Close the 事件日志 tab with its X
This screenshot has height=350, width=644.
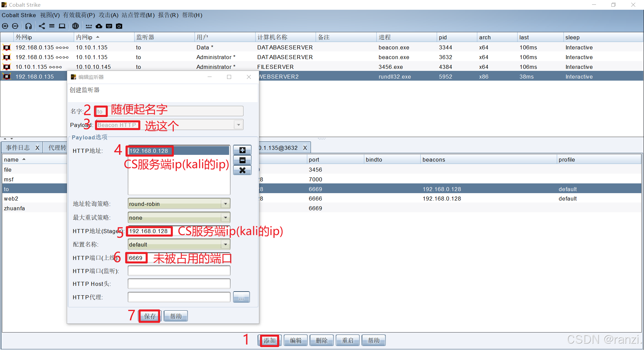click(37, 148)
